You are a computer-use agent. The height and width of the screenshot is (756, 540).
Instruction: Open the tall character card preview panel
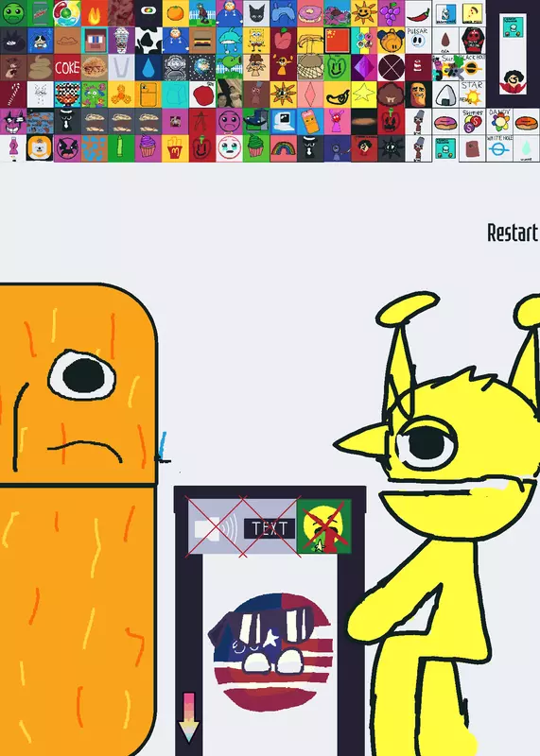coord(513,54)
